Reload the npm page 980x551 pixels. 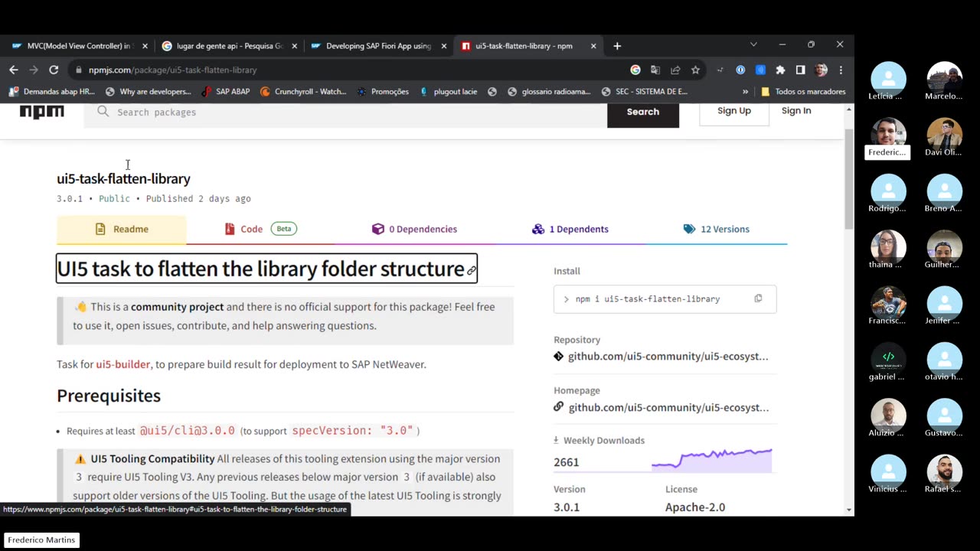coord(54,70)
